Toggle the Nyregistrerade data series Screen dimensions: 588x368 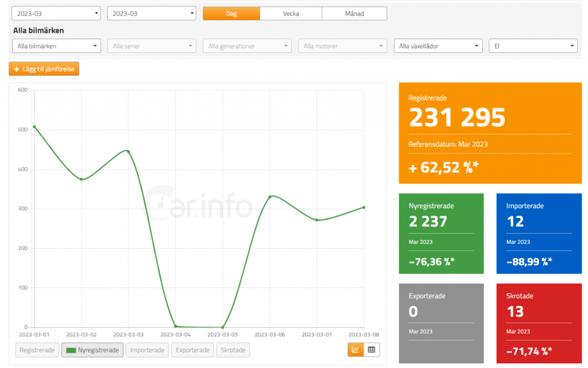click(x=92, y=350)
